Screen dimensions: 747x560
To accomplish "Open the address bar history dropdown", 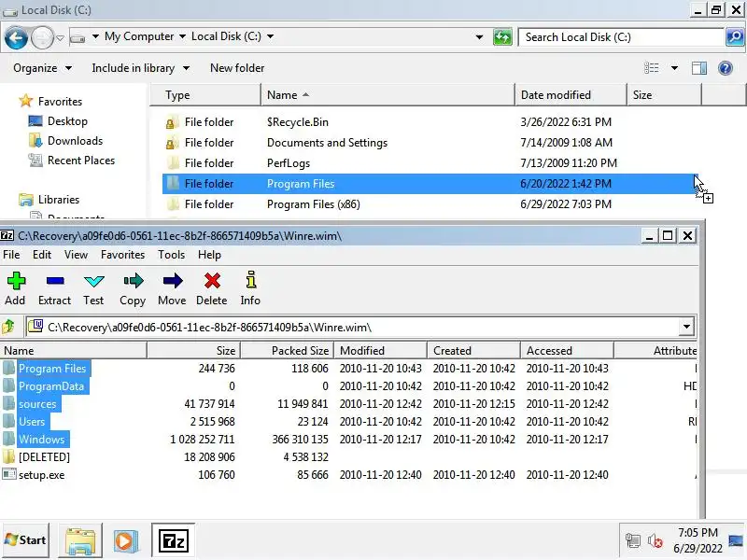I will coord(479,37).
